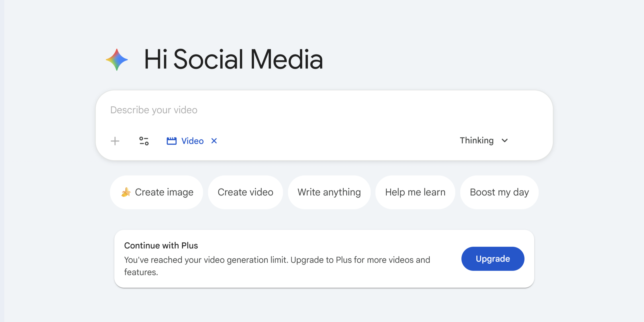
Task: Remove the Video tool with X
Action: point(214,141)
